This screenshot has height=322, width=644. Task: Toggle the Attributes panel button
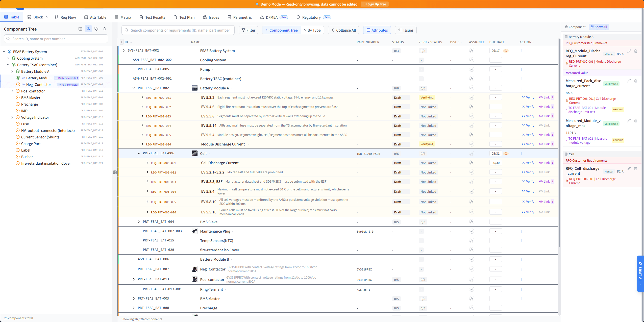[x=377, y=30]
